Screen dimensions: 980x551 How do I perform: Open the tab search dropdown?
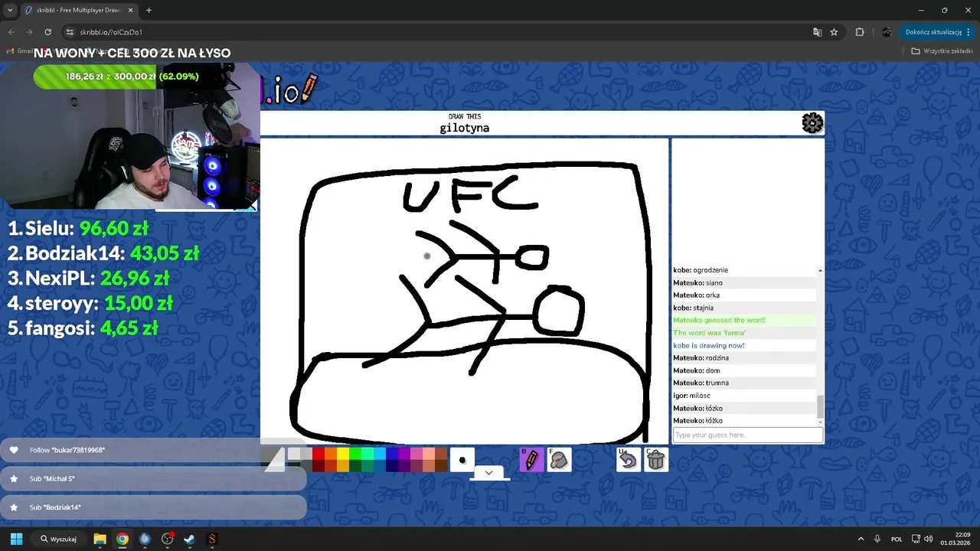(x=9, y=10)
